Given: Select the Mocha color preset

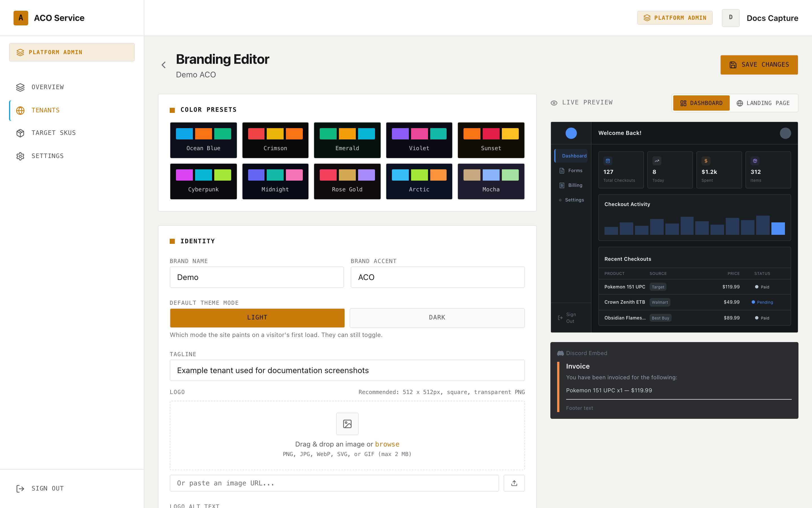Looking at the screenshot, I should [491, 181].
